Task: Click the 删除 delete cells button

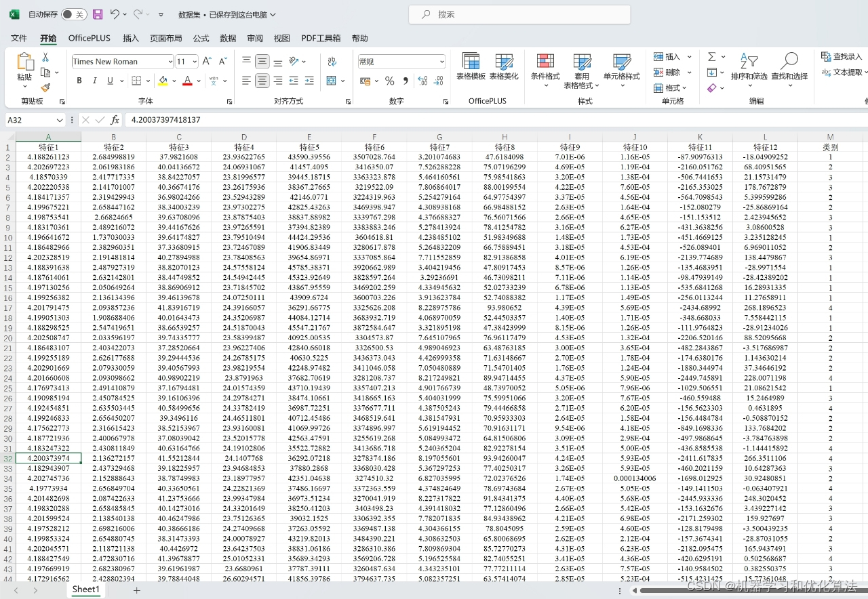Action: 667,72
